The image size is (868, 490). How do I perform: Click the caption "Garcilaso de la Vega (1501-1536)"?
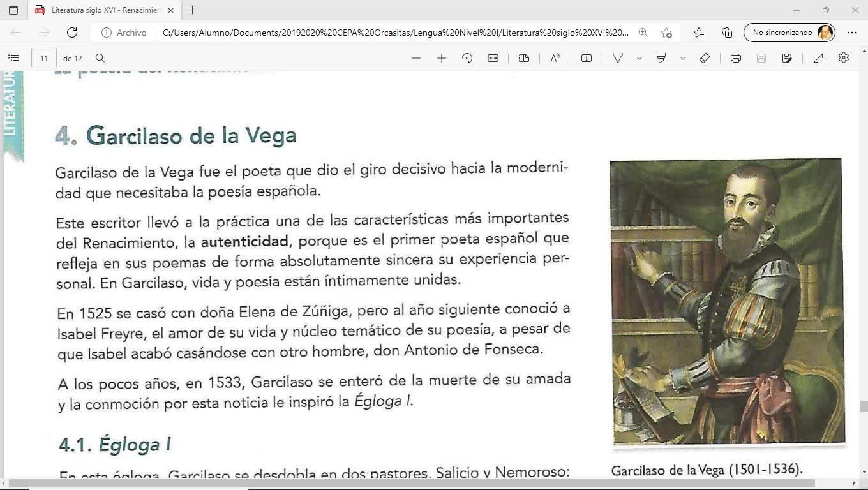coord(707,470)
